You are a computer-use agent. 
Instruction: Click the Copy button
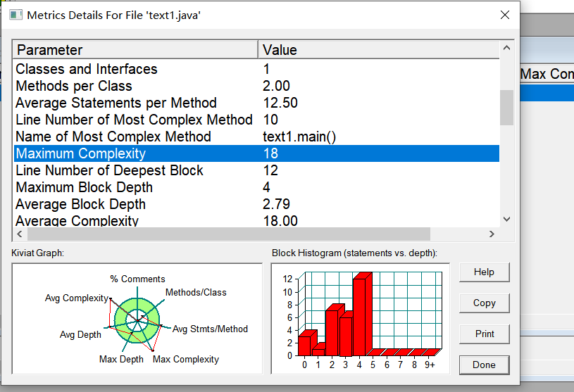click(x=484, y=303)
